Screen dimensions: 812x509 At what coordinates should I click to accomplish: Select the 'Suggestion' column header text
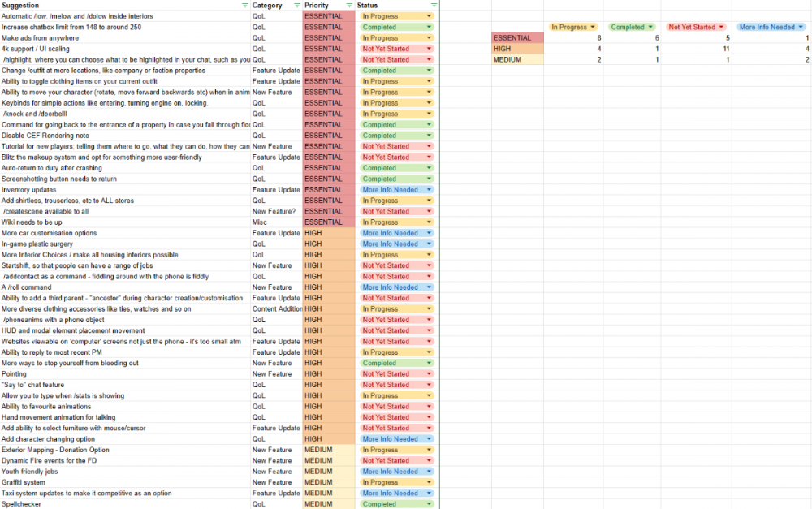22,6
